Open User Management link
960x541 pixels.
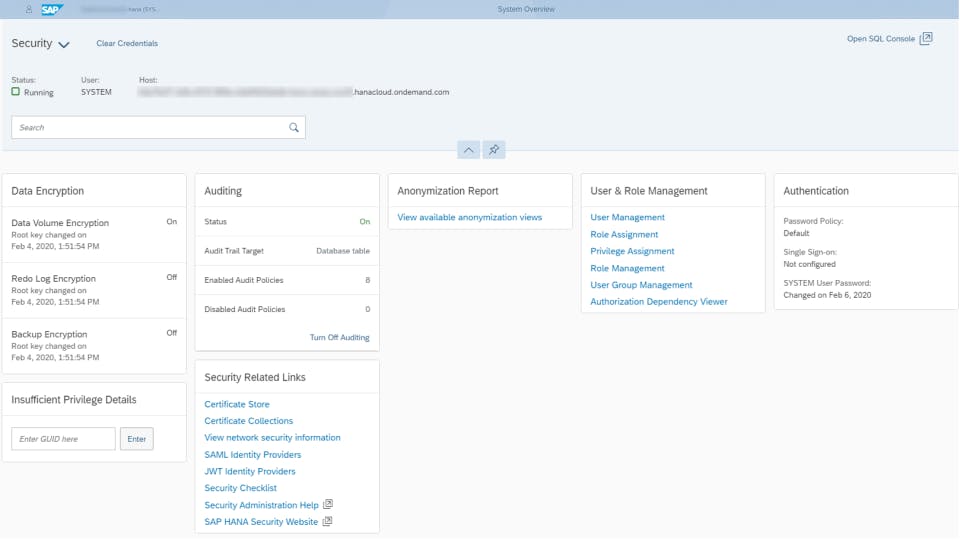(x=627, y=217)
